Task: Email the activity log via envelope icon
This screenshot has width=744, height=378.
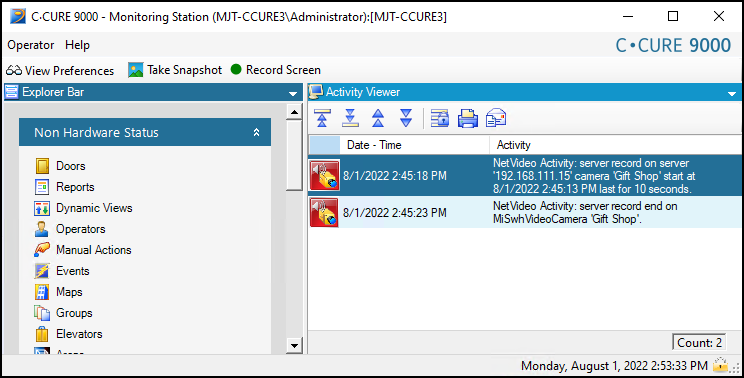Action: 496,118
